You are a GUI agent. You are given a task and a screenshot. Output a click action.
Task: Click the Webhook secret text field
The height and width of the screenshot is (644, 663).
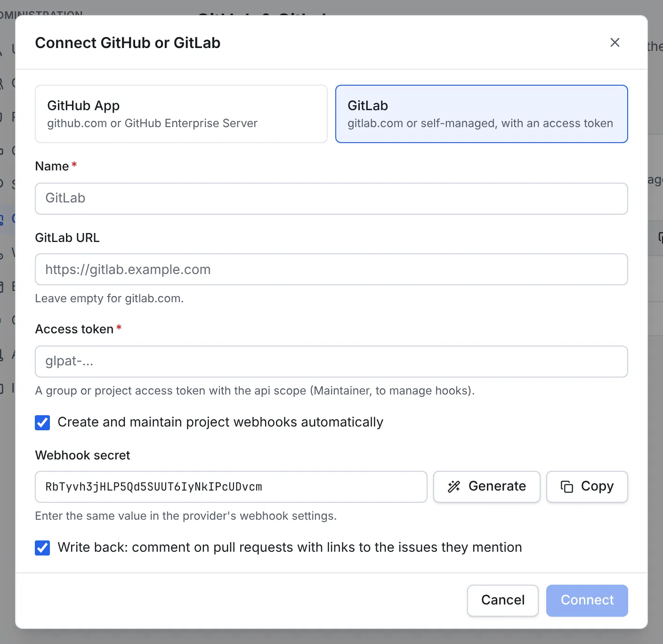click(x=231, y=487)
